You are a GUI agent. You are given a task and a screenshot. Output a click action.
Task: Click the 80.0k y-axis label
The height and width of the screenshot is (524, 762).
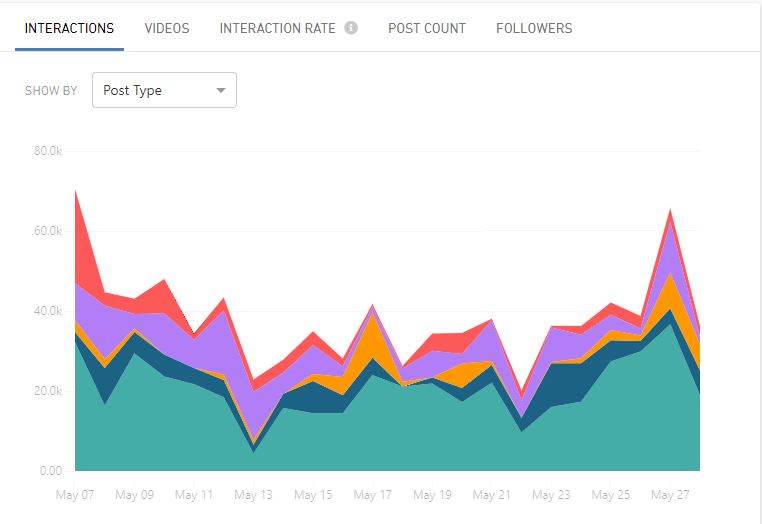45,152
